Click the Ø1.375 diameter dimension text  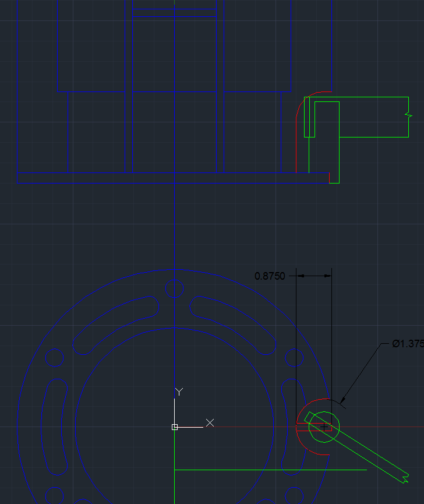point(407,344)
